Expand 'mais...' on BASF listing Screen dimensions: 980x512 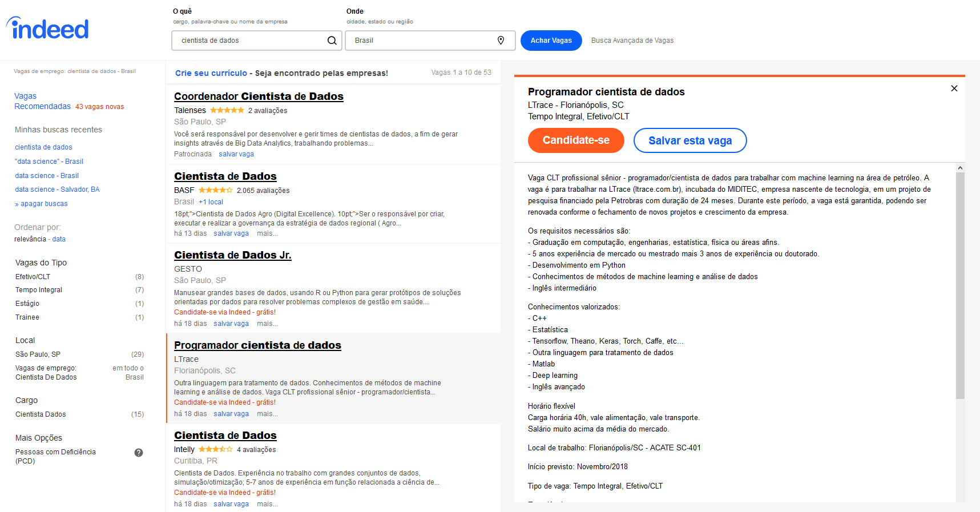tap(267, 233)
